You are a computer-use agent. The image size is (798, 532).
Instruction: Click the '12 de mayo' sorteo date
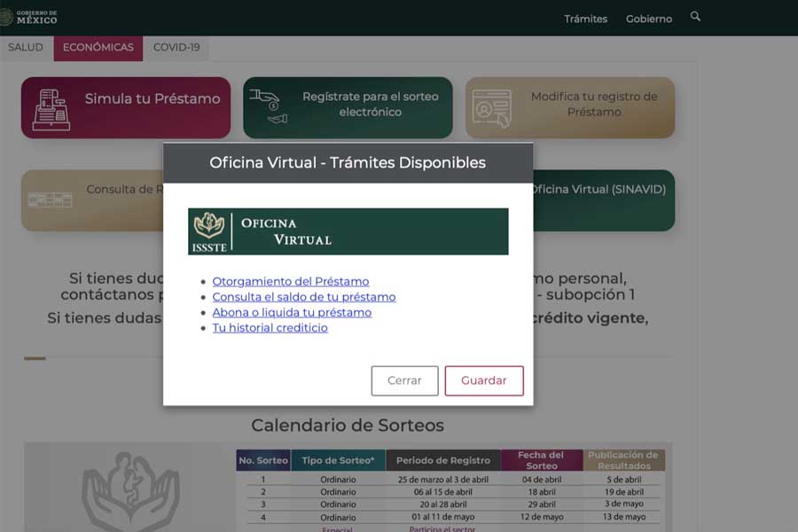coord(542,517)
